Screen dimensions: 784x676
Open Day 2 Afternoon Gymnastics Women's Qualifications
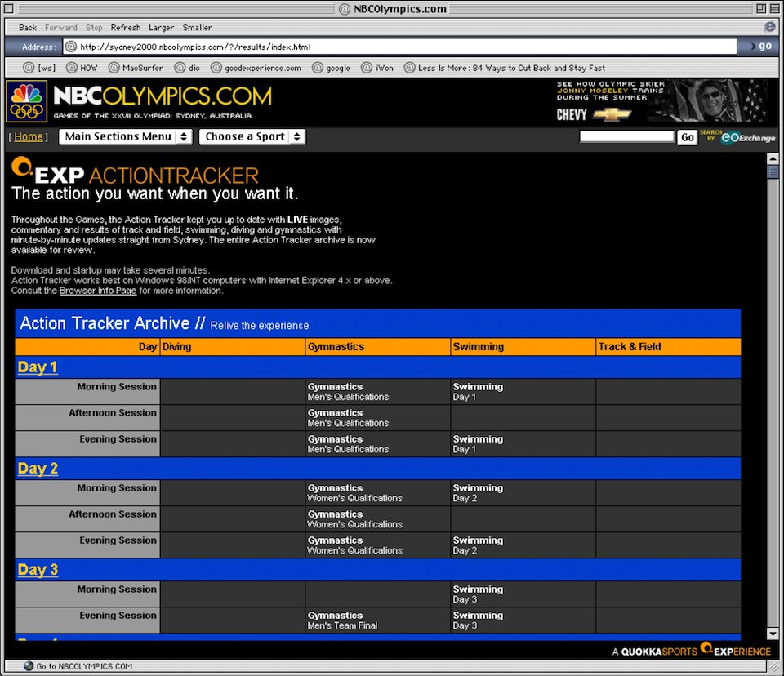(x=355, y=519)
